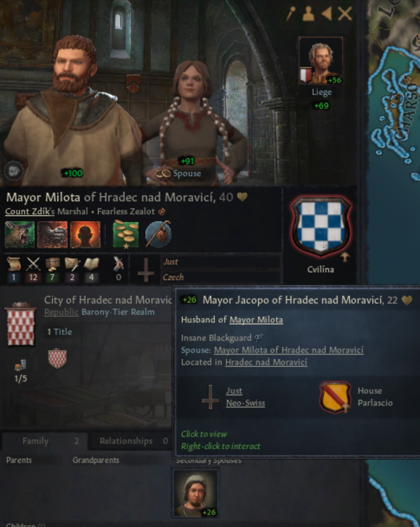
Task: Open the Republic government link
Action: pos(61,312)
